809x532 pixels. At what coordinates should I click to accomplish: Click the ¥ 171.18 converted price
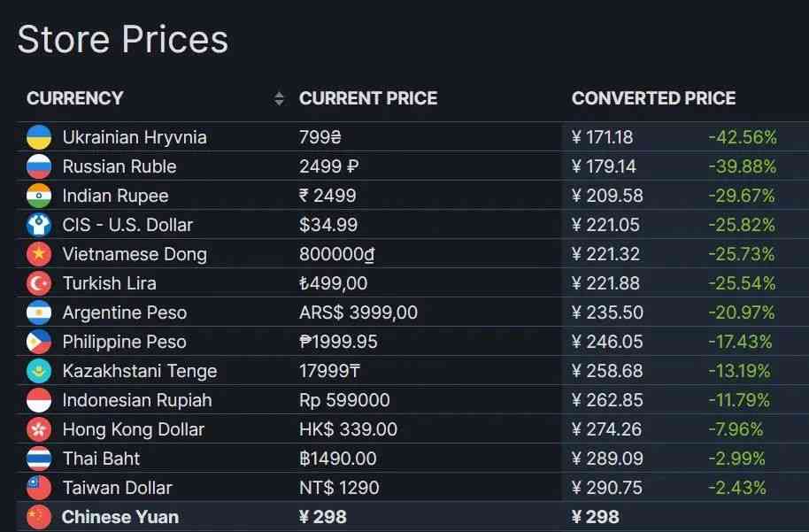click(x=602, y=137)
